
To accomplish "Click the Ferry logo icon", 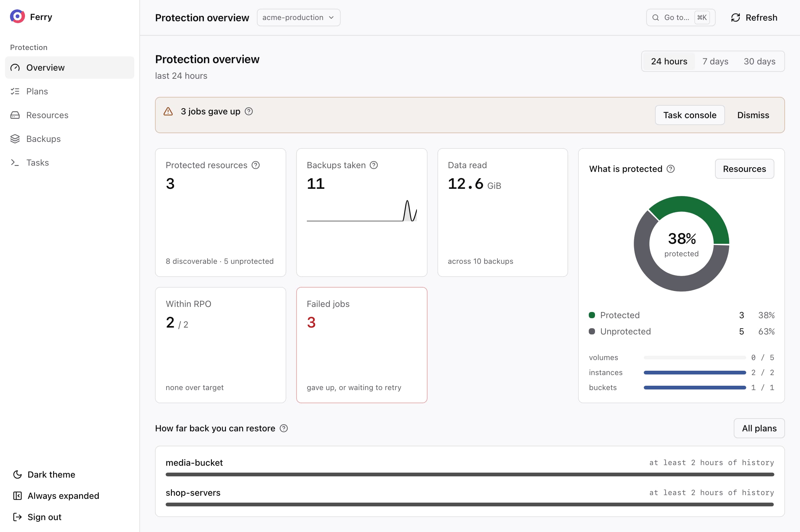I will pos(17,17).
